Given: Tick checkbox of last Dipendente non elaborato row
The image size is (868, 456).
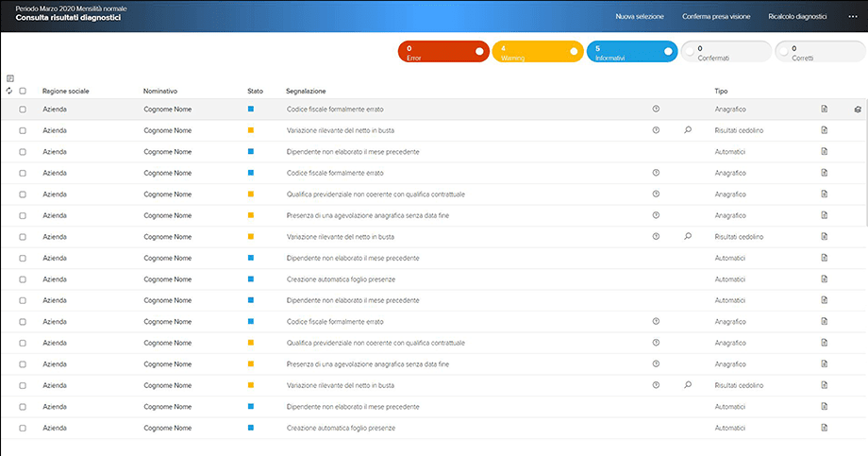Looking at the screenshot, I should point(23,407).
